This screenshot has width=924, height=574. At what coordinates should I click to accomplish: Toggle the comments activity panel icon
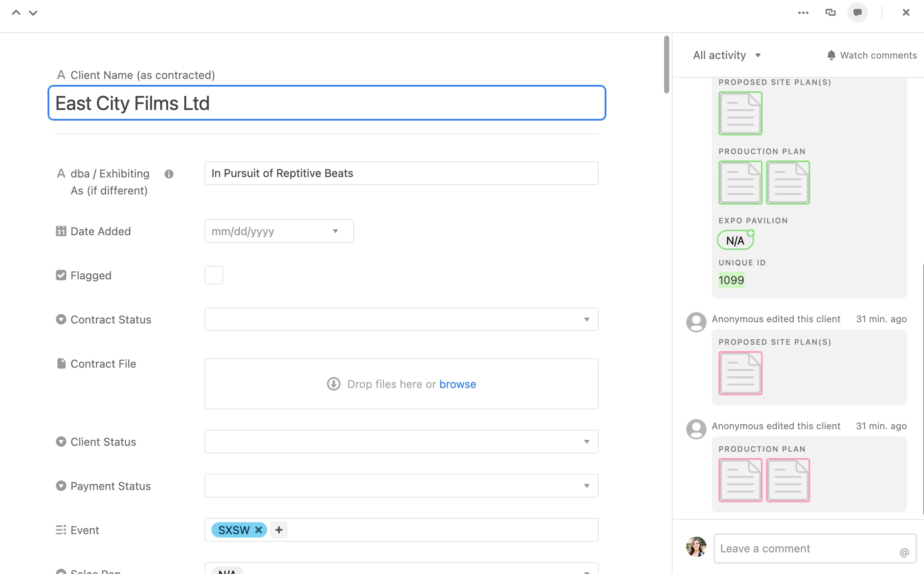coord(857,13)
